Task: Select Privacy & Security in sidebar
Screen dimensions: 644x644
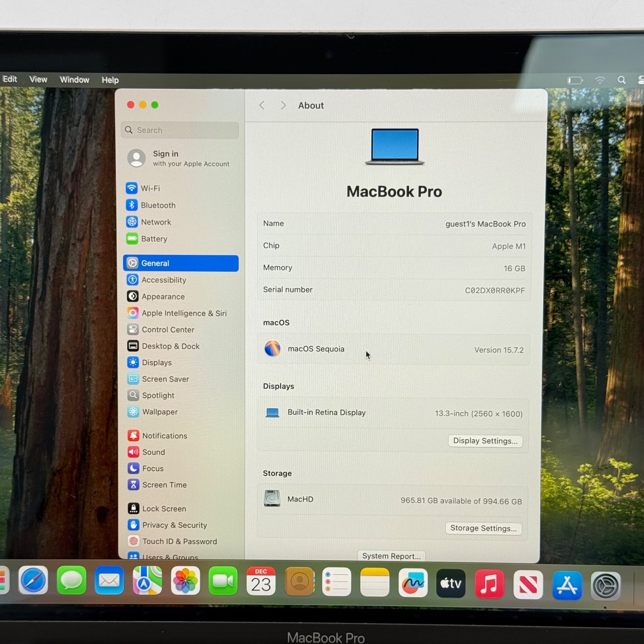Action: tap(174, 525)
